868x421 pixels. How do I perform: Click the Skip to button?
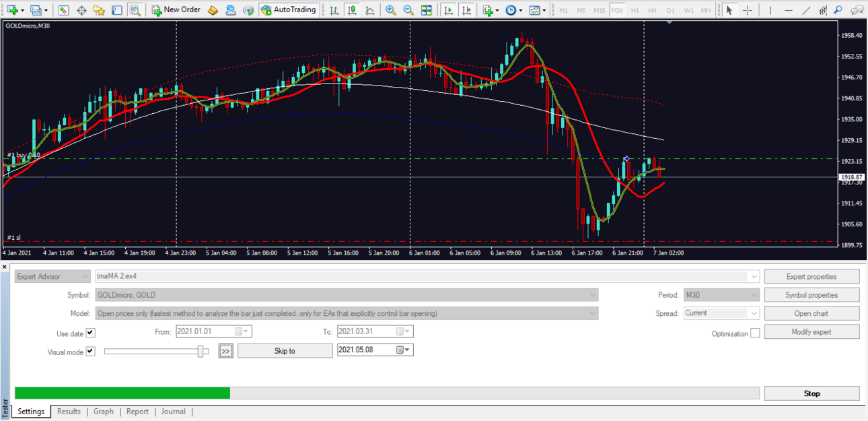pos(285,351)
